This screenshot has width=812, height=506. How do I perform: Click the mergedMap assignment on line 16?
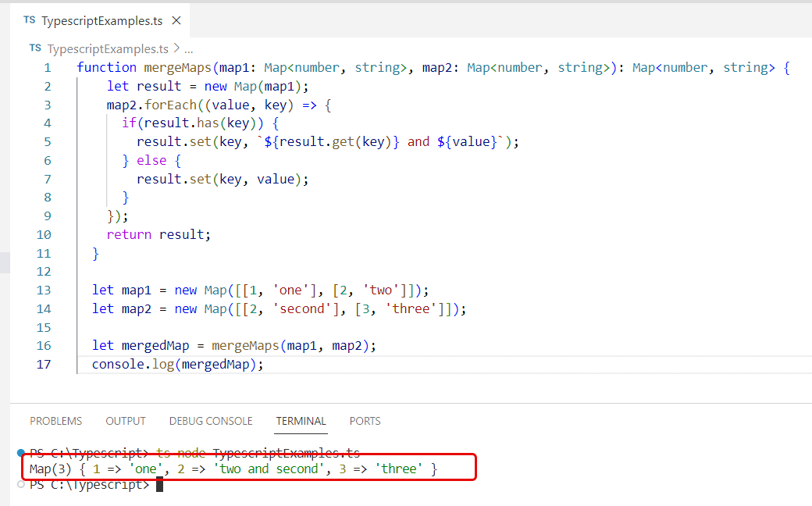(x=234, y=346)
